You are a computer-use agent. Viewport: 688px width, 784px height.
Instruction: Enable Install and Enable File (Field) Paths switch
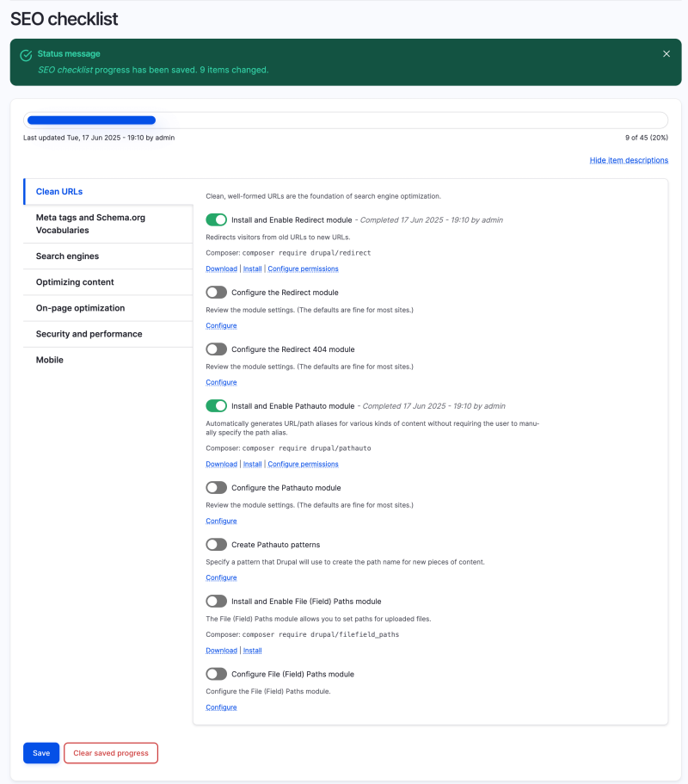tap(217, 601)
